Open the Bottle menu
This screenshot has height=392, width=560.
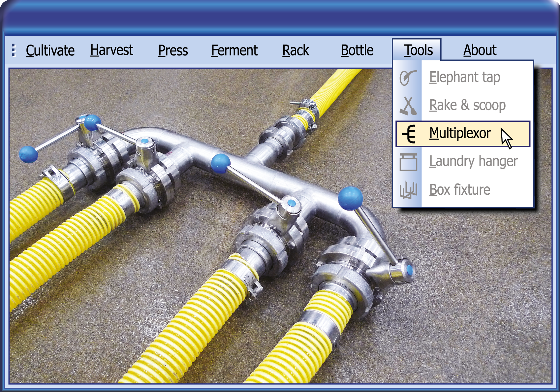point(357,50)
